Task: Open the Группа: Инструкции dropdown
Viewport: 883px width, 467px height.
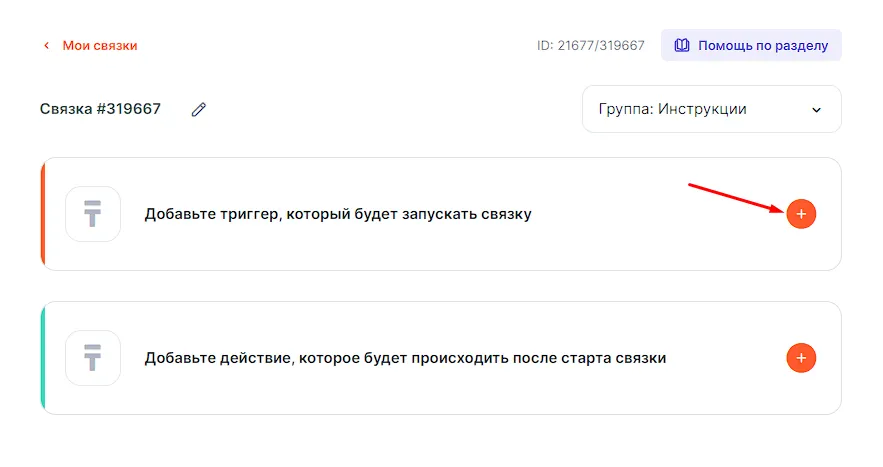Action: coord(700,109)
